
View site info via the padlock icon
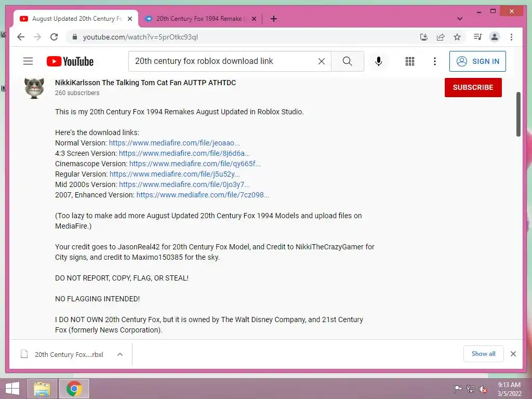[x=75, y=37]
